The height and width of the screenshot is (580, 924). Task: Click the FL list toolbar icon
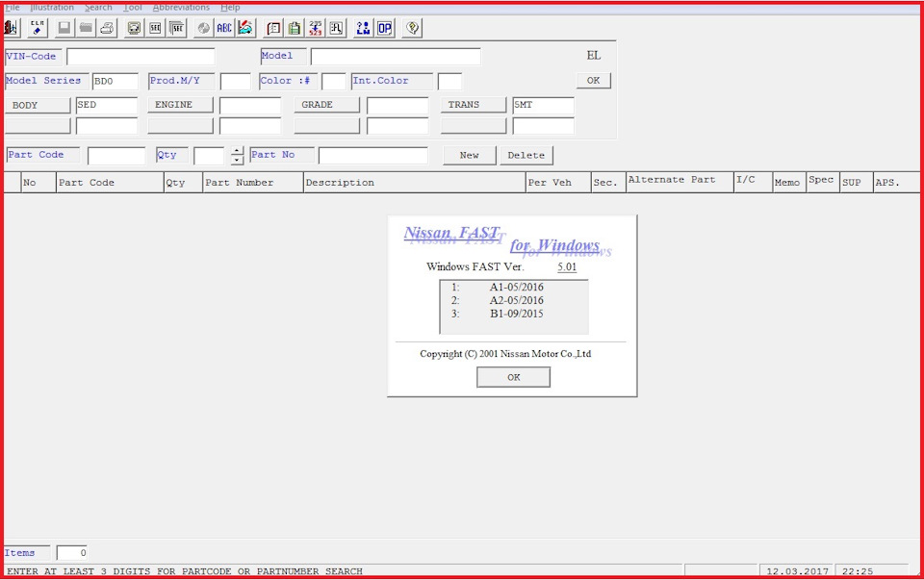337,28
